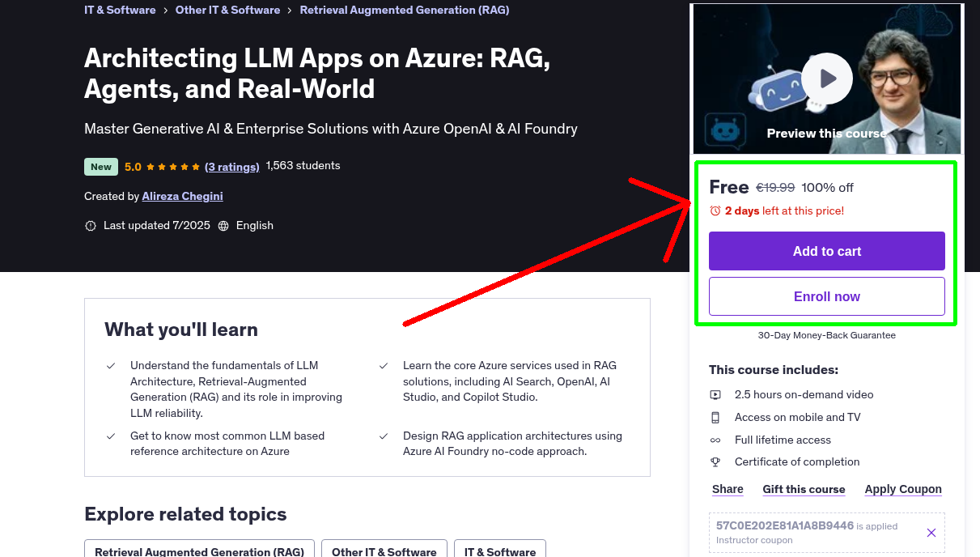980x557 pixels.
Task: Click the five-star rating icons
Action: tap(173, 167)
